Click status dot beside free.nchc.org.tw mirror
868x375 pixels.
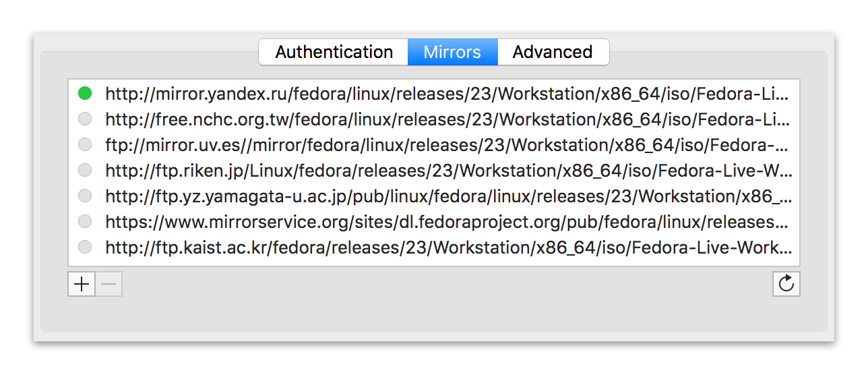point(85,119)
